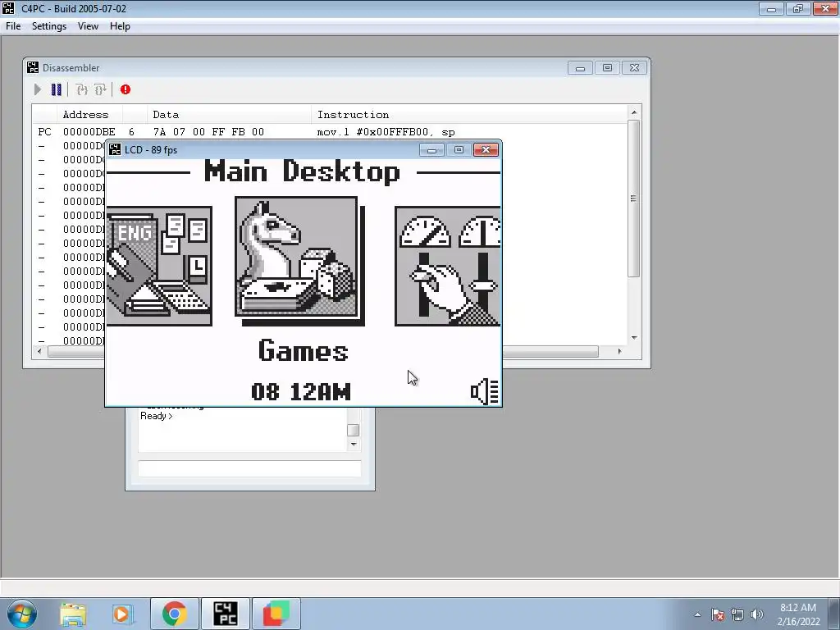Screen dimensions: 840x630
Task: Click the Main Desktop title on LCD
Action: click(x=302, y=172)
